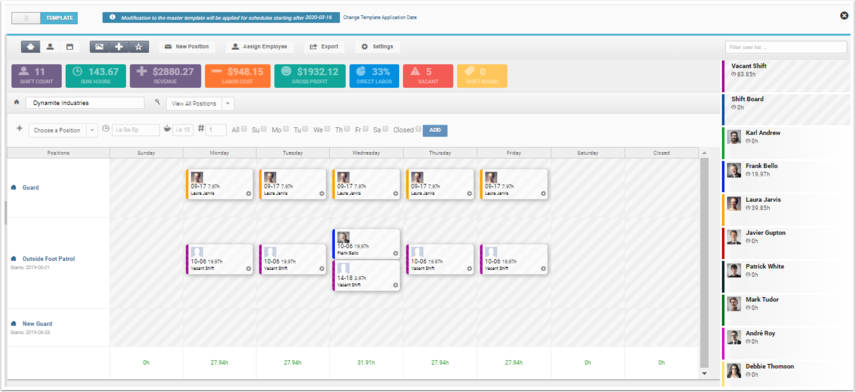Open gear menu on Thursday vacant foot patrol shift
The image size is (855, 392).
coord(469,269)
